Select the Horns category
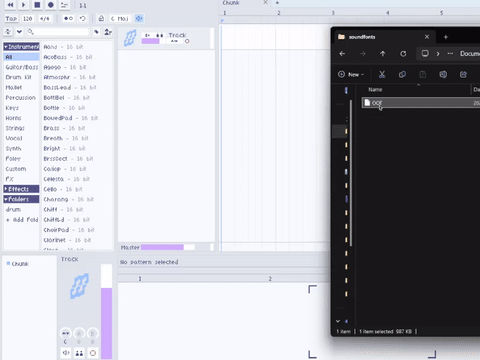 point(21,118)
